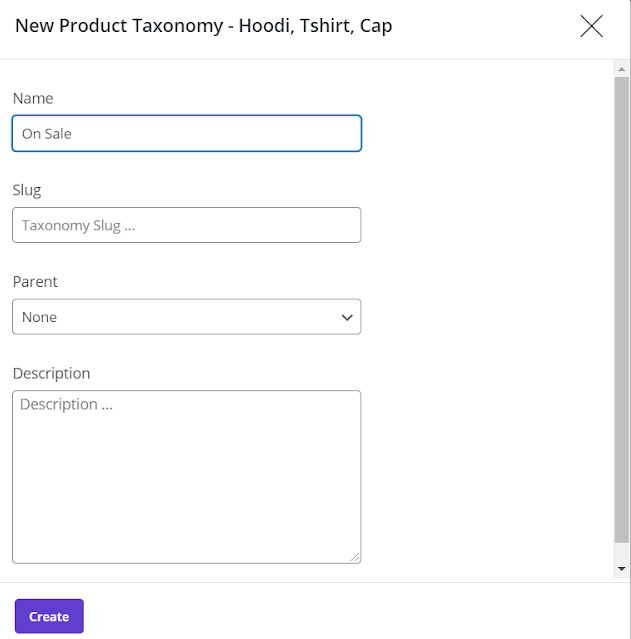Screen dimensions: 631x639
Task: Click the vertical scrollbar thumb
Action: (x=621, y=310)
